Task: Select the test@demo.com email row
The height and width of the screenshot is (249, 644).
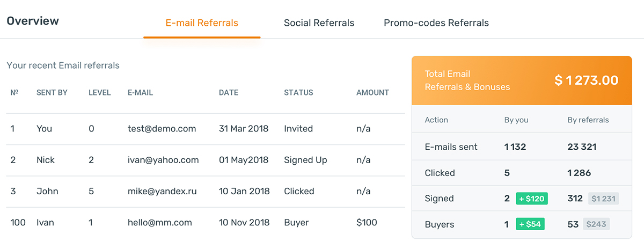Action: pos(162,129)
